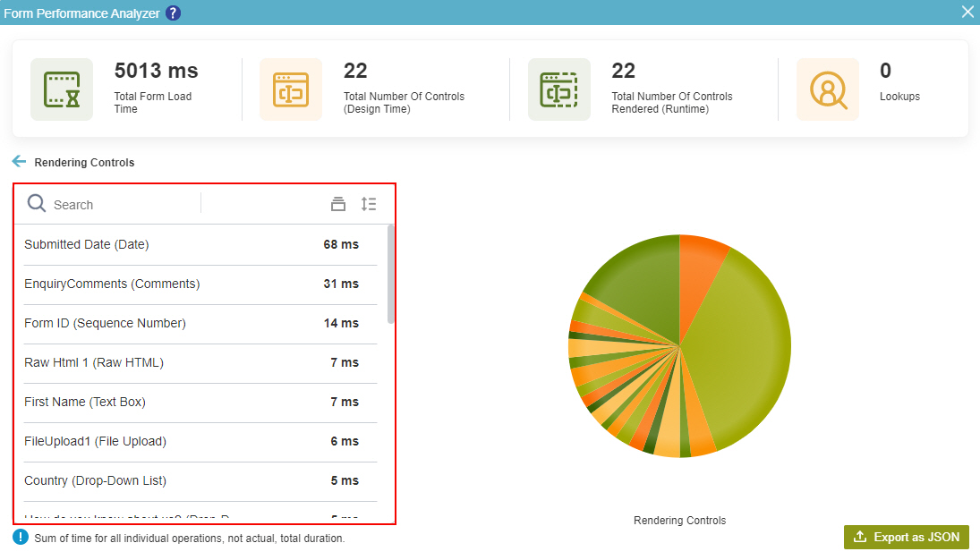Open the help question mark icon
This screenshot has height=560, width=980.
click(x=173, y=13)
